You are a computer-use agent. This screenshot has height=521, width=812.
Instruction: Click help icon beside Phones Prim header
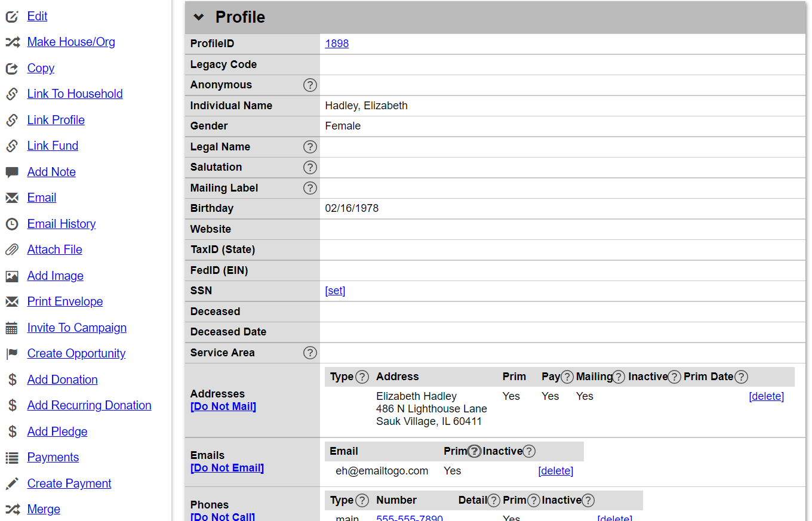534,500
